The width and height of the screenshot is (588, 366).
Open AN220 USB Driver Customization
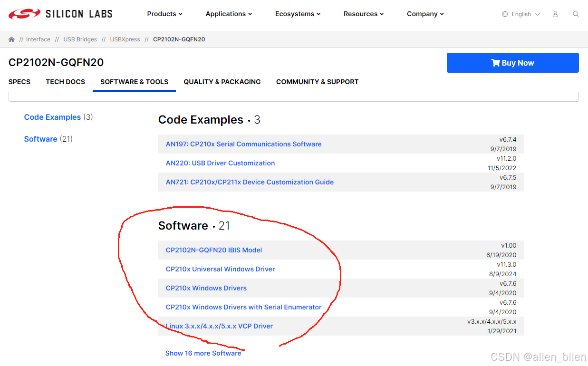(x=221, y=163)
